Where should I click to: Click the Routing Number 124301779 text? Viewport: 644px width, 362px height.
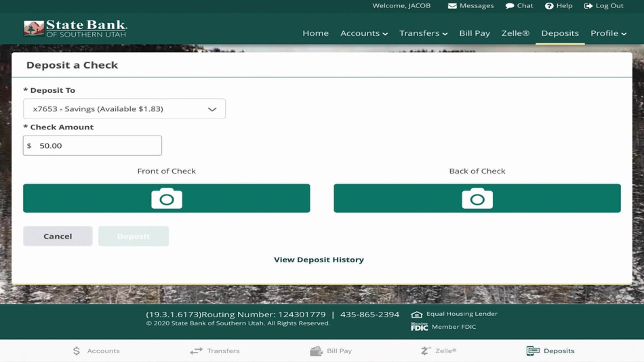pyautogui.click(x=263, y=315)
